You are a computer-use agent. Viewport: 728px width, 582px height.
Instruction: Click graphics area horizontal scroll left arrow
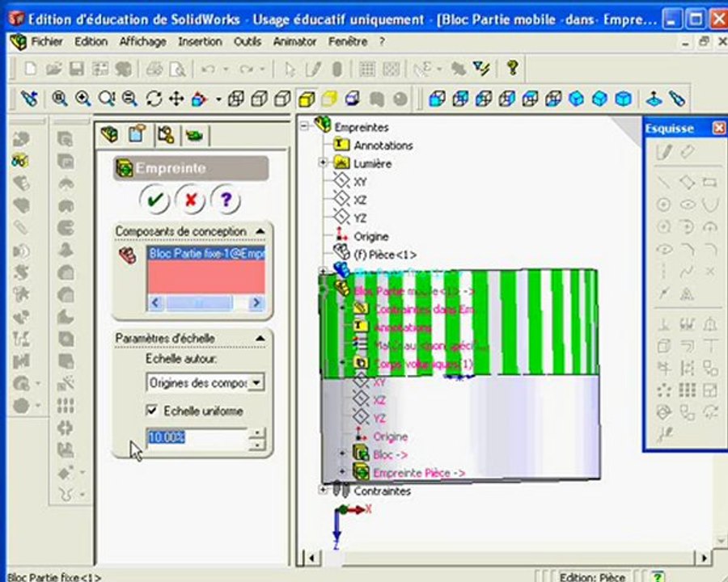click(x=311, y=558)
